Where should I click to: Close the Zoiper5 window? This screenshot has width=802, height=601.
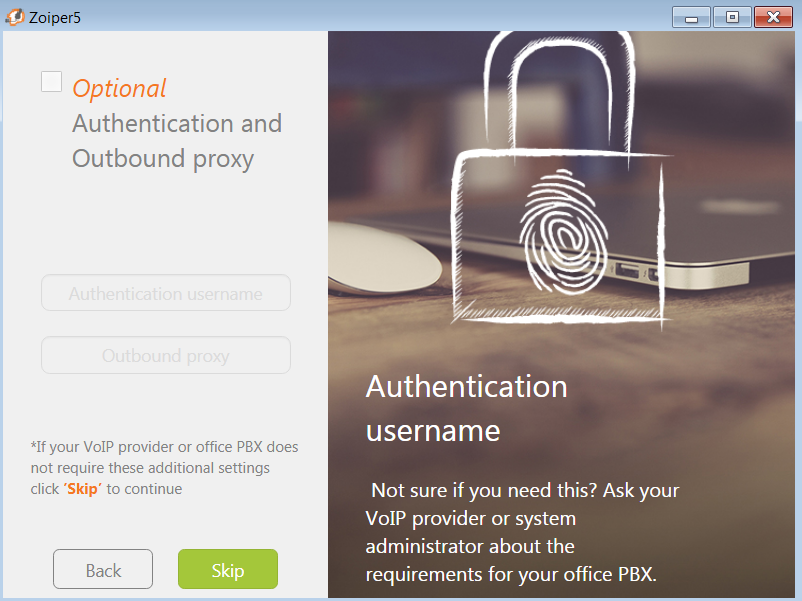pos(773,17)
